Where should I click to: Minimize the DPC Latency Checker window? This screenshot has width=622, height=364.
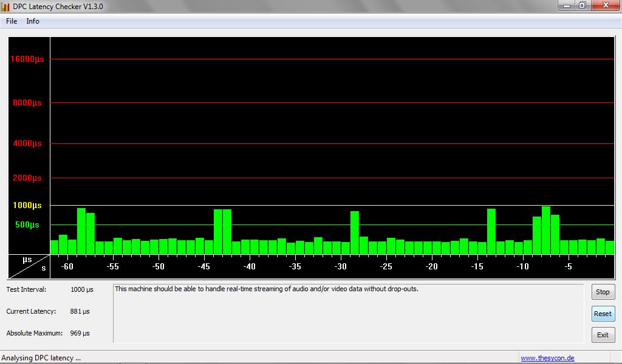pyautogui.click(x=567, y=5)
